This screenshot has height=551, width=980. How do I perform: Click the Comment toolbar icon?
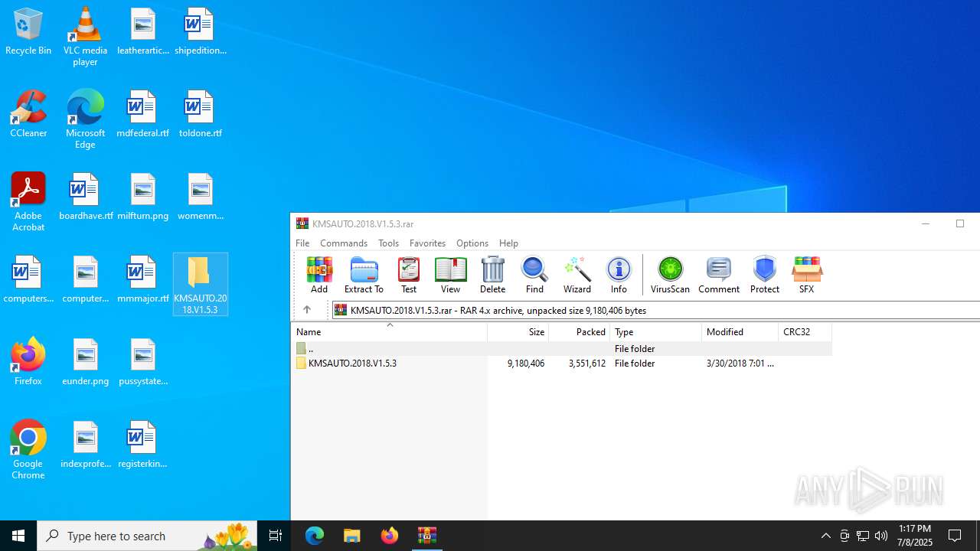tap(719, 275)
